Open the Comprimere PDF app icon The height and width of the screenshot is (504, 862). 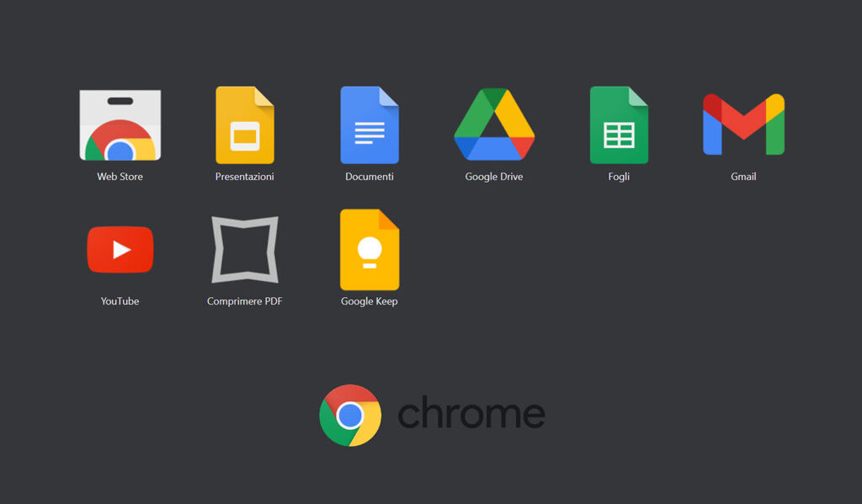245,250
